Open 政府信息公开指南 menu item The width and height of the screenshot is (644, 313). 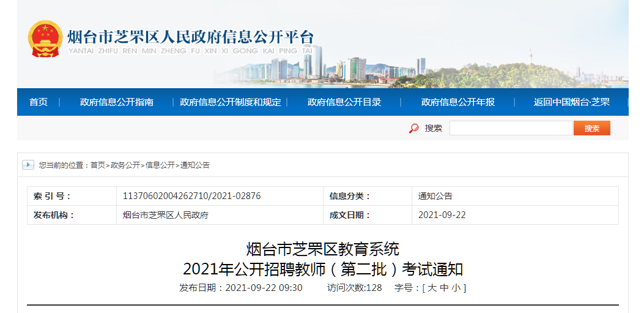coord(117,102)
